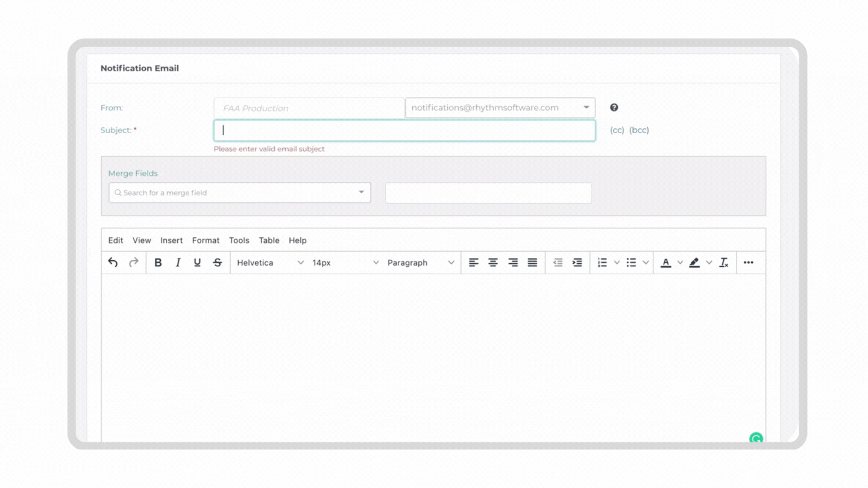Open the Paragraph block format dropdown

click(420, 263)
